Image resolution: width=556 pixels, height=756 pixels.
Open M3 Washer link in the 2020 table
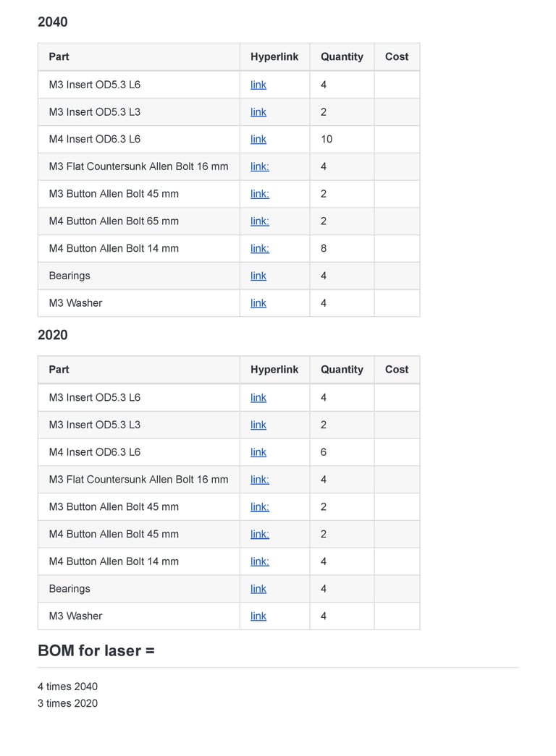coord(258,616)
